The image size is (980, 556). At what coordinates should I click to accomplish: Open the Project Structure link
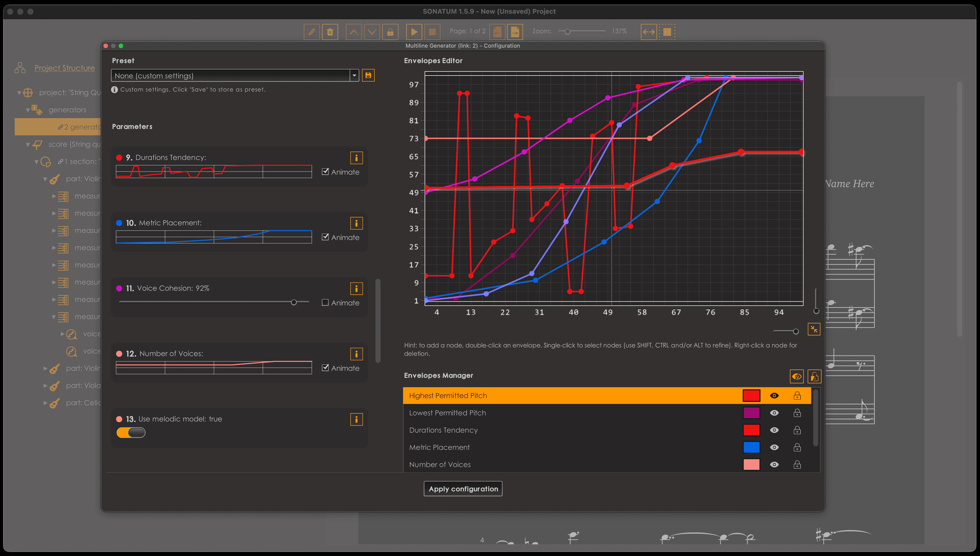[x=65, y=68]
